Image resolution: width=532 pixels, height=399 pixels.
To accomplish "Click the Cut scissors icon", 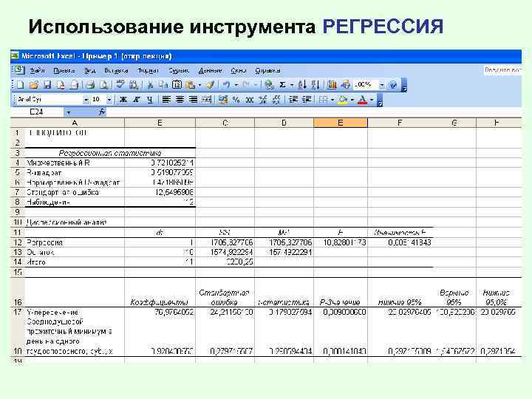I will tap(150, 84).
